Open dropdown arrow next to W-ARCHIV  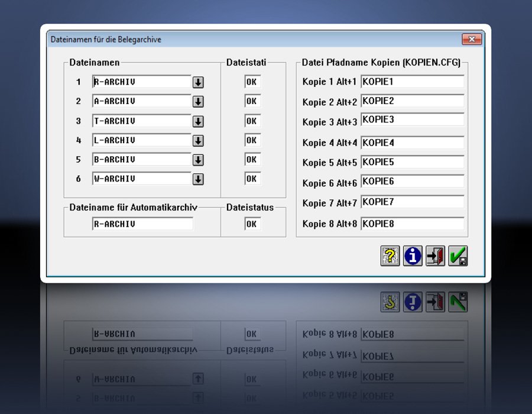(x=198, y=179)
